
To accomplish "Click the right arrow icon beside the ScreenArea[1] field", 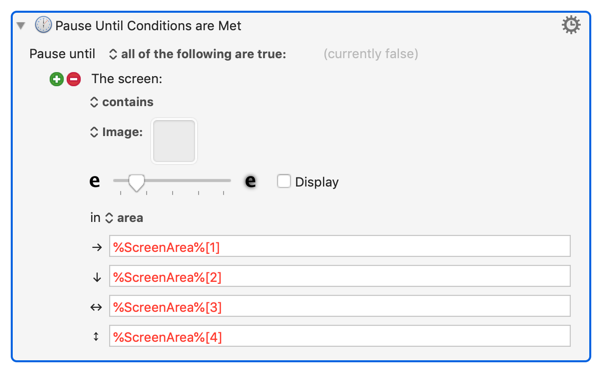I will click(x=97, y=247).
